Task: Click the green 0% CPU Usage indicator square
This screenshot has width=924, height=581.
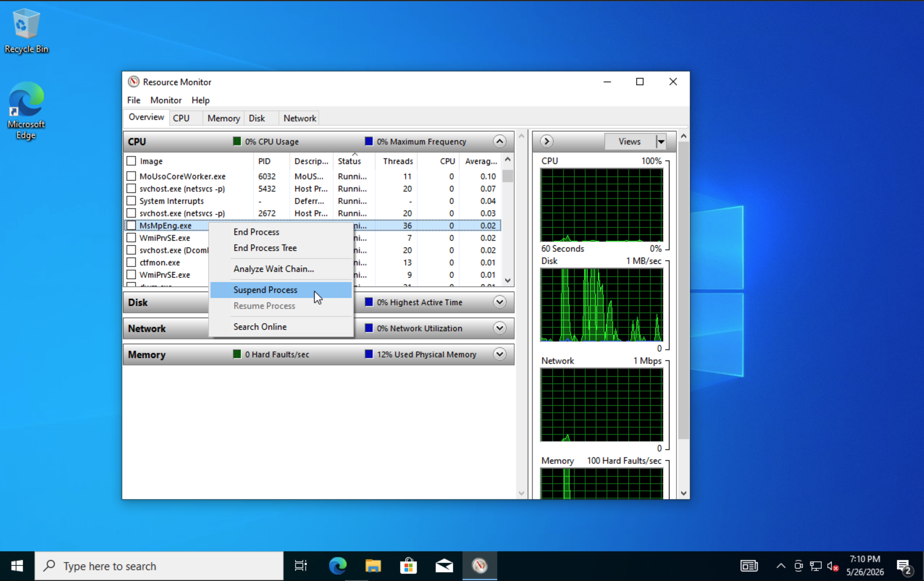Action: click(237, 142)
